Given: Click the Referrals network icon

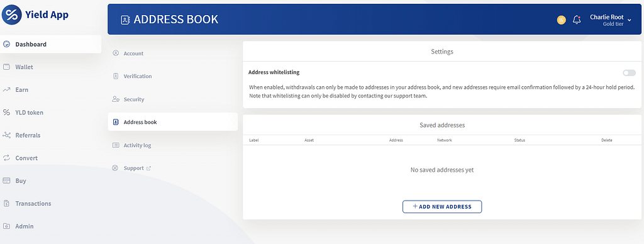Looking at the screenshot, I should (x=6, y=135).
